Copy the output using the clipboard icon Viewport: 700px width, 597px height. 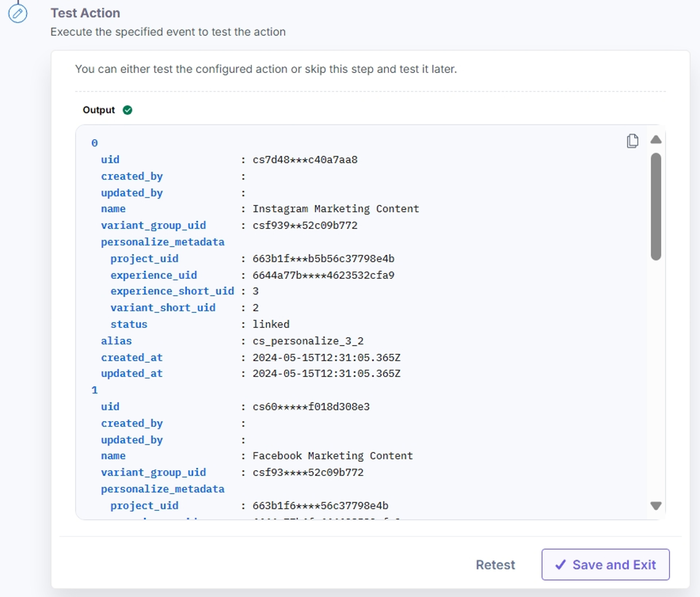pos(632,141)
